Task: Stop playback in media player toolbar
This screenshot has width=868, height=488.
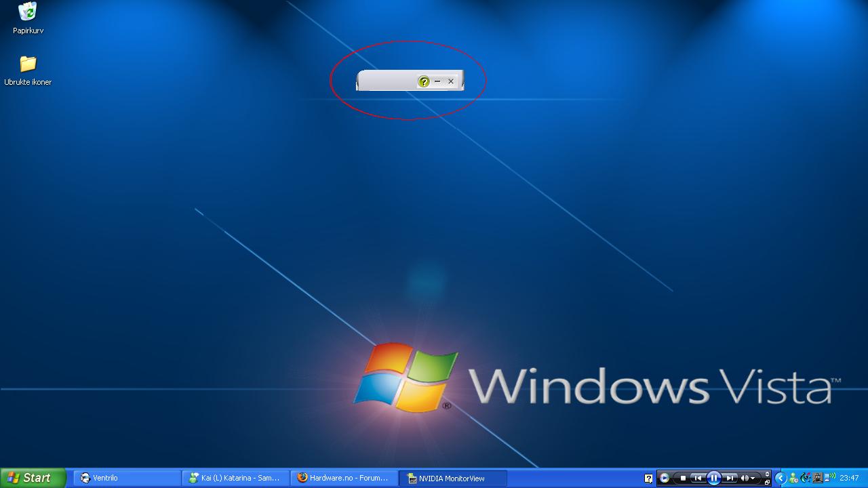Action: coord(683,478)
